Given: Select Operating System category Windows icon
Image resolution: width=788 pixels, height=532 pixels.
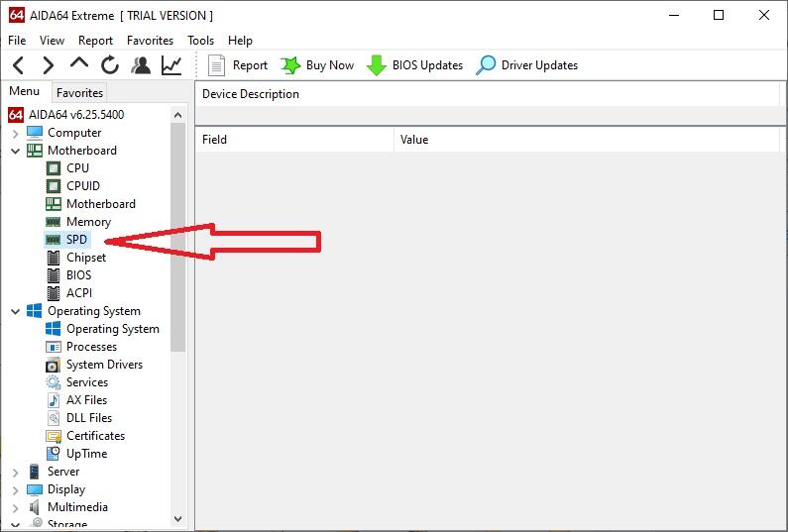Looking at the screenshot, I should point(35,311).
